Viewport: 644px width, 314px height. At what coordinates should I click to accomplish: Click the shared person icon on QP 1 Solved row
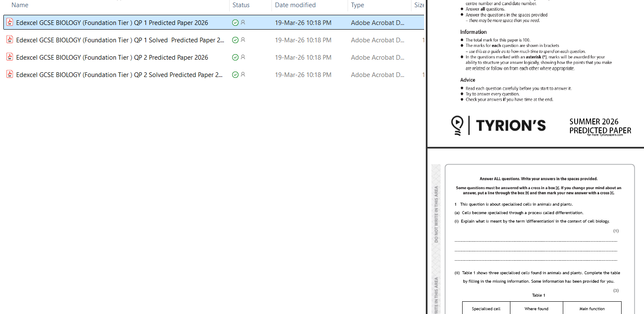[243, 40]
